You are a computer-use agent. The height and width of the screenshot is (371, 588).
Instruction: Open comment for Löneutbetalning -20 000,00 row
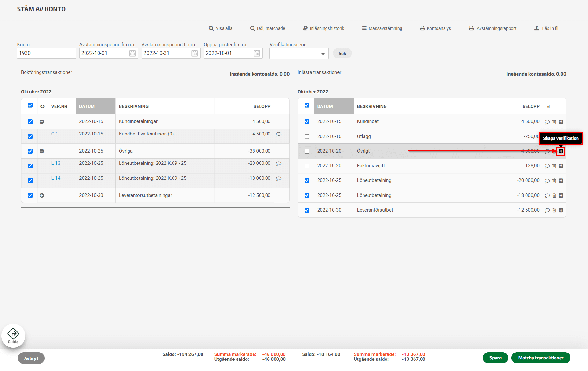pyautogui.click(x=547, y=181)
